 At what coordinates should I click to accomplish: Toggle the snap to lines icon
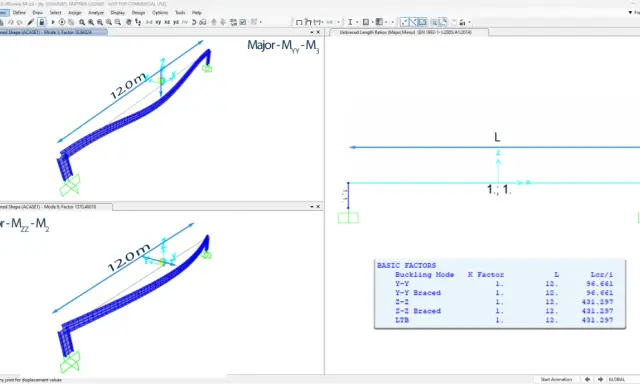click(x=413, y=22)
